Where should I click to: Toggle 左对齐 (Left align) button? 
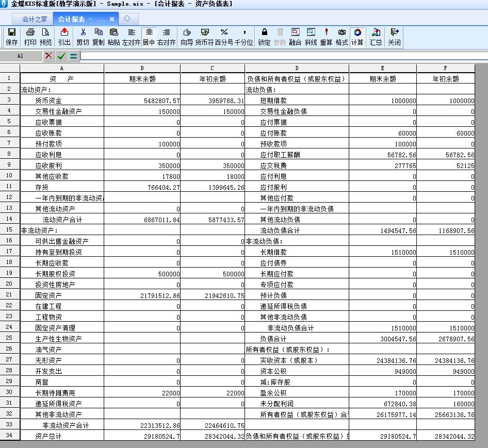(131, 37)
